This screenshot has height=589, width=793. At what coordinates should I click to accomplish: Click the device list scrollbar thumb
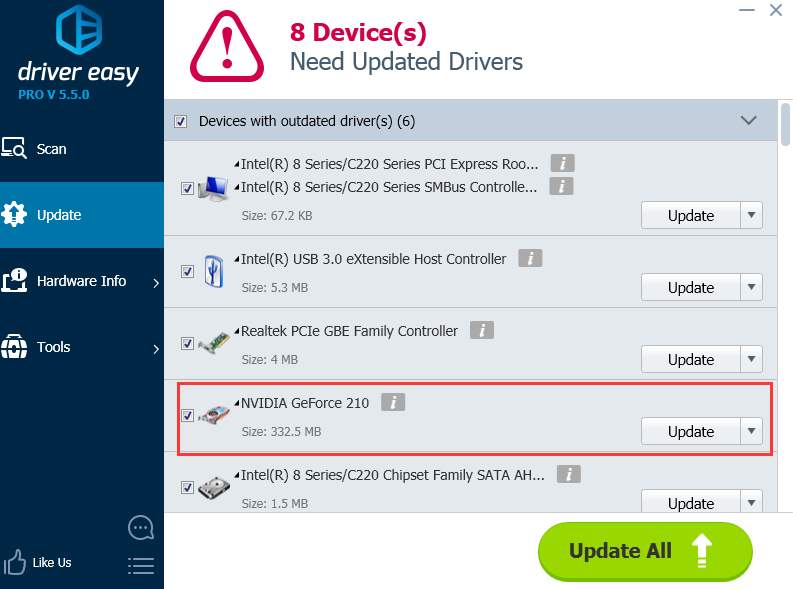785,124
